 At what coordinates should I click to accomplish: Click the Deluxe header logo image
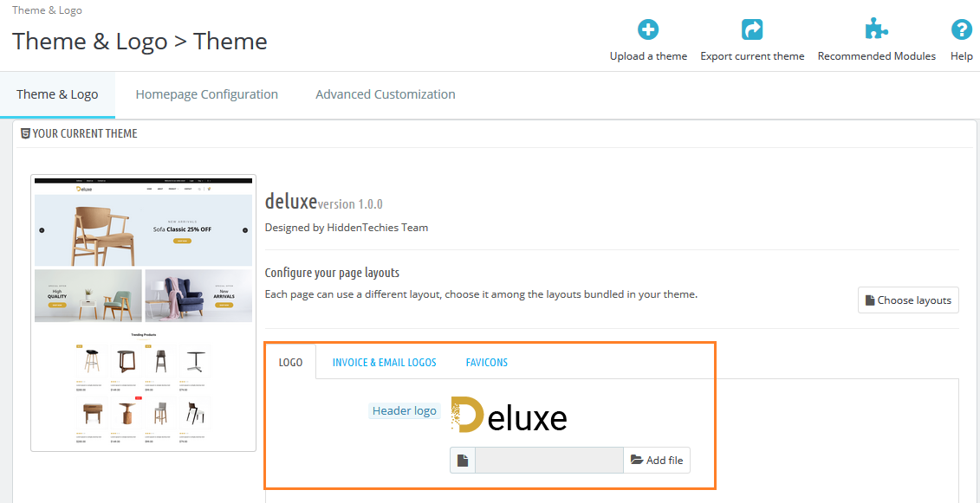coord(509,416)
